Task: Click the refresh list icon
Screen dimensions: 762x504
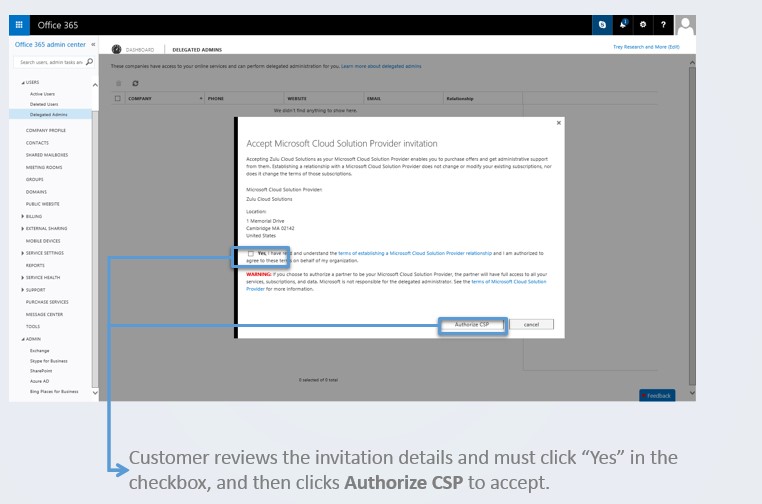Action: click(x=135, y=84)
